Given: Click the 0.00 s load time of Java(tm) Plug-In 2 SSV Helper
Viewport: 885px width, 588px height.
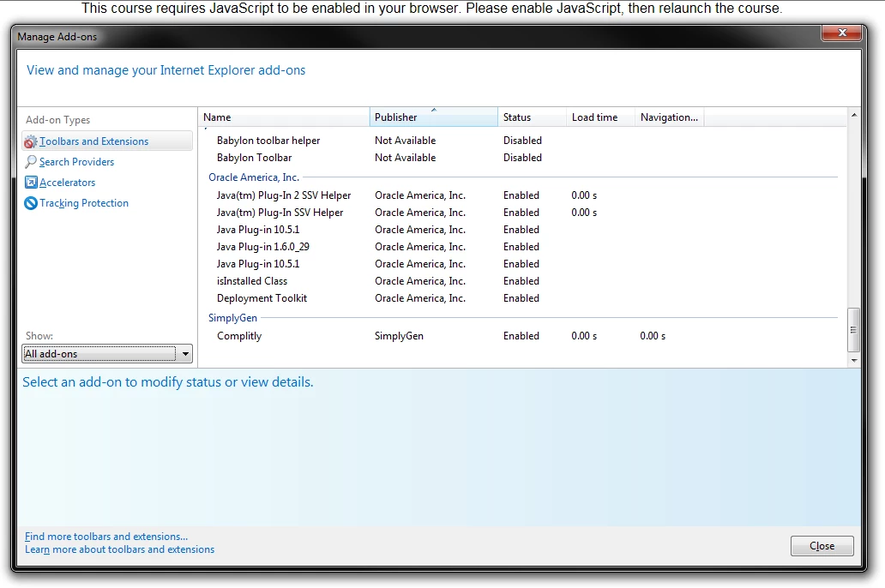Looking at the screenshot, I should click(x=584, y=195).
